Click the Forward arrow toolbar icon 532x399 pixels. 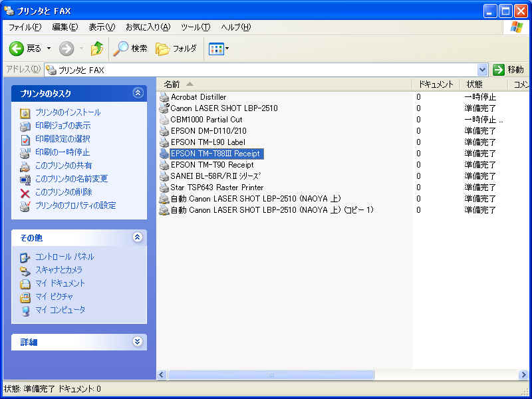click(66, 49)
